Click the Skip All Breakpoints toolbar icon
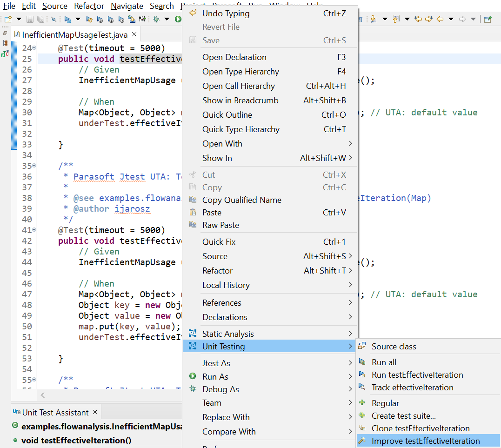The image size is (501, 448). point(53,19)
